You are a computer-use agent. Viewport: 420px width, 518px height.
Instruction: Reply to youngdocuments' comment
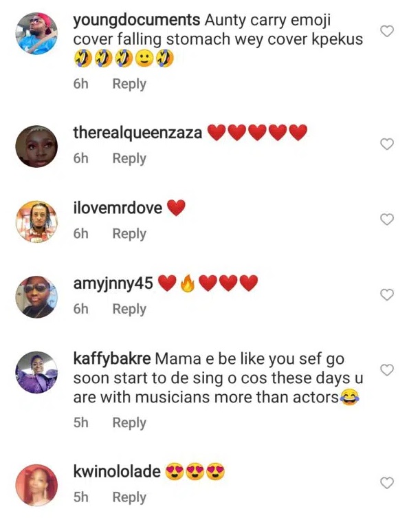coord(129,84)
